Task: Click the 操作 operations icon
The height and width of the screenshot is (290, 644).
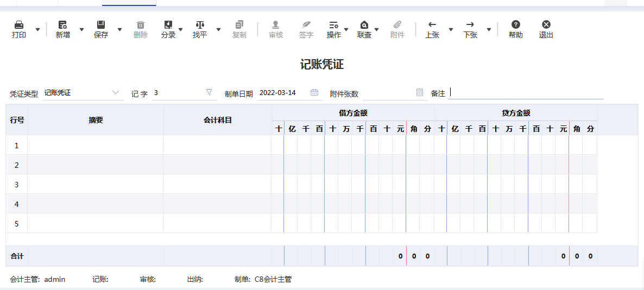Action: [x=333, y=25]
